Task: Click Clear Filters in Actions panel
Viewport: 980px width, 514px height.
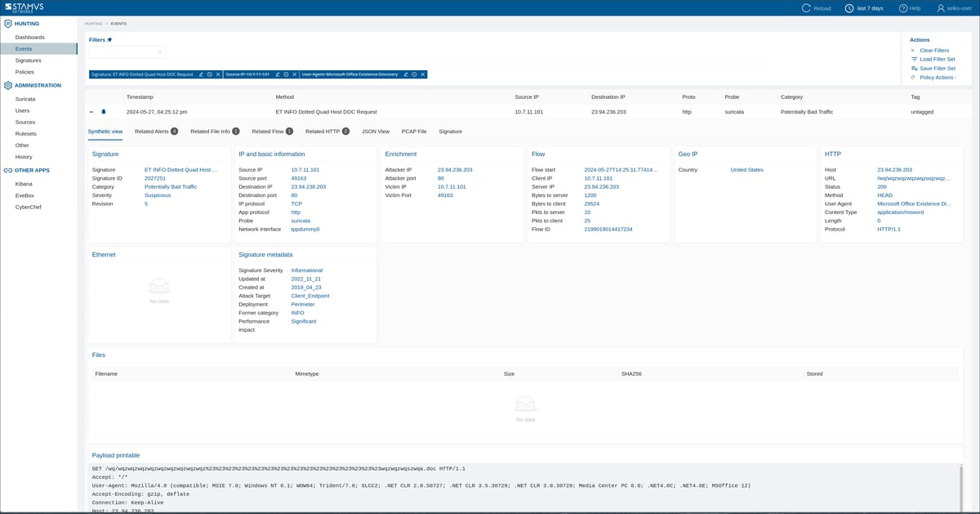Action: click(x=933, y=51)
